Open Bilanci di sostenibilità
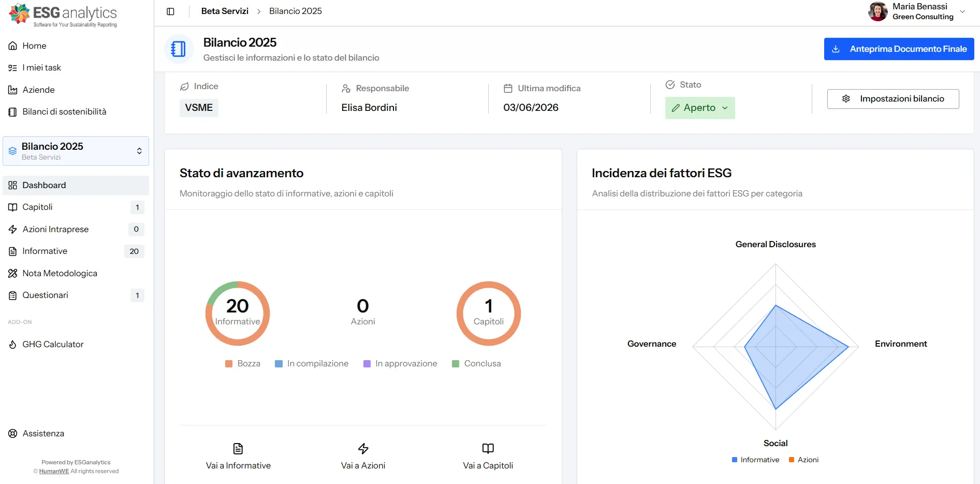 tap(76, 111)
